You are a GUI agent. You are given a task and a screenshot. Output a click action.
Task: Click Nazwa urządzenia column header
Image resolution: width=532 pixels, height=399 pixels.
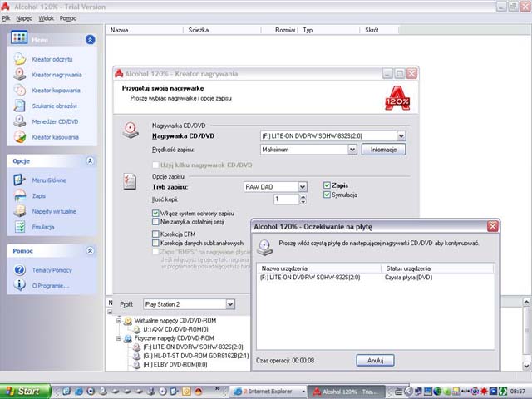click(319, 268)
